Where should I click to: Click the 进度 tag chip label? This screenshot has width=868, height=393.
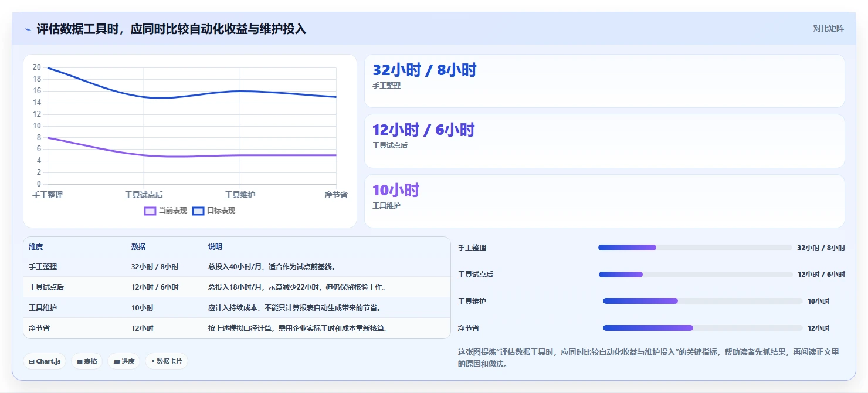click(x=128, y=362)
